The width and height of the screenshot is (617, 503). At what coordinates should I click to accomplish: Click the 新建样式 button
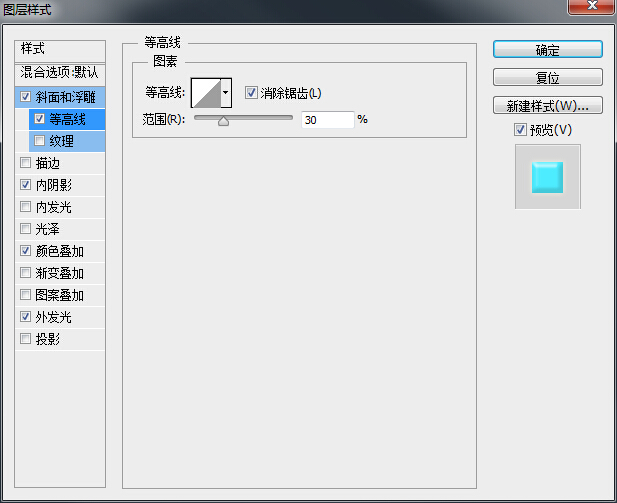pyautogui.click(x=547, y=105)
